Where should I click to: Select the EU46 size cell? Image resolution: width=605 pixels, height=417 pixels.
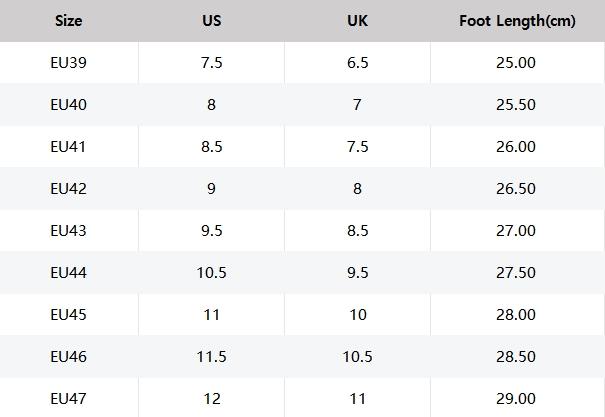click(x=68, y=356)
